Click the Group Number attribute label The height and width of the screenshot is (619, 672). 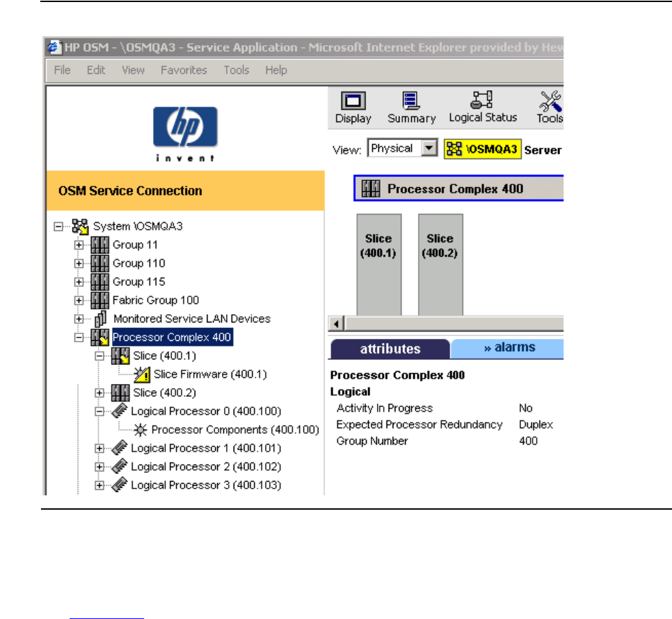tap(372, 441)
